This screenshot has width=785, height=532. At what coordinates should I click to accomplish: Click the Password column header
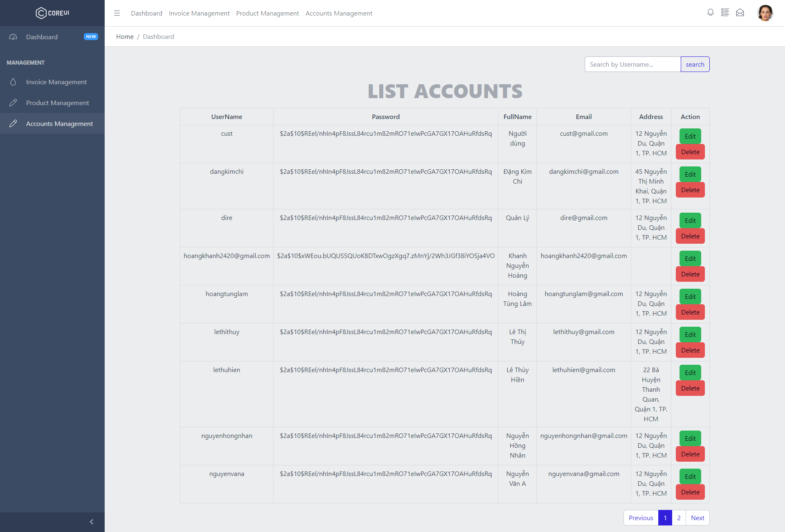point(386,117)
